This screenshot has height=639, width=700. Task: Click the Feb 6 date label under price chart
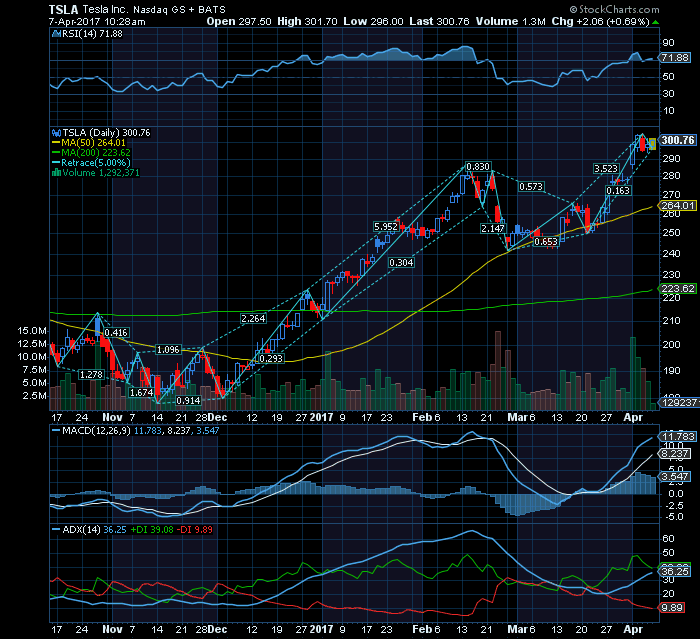426,417
